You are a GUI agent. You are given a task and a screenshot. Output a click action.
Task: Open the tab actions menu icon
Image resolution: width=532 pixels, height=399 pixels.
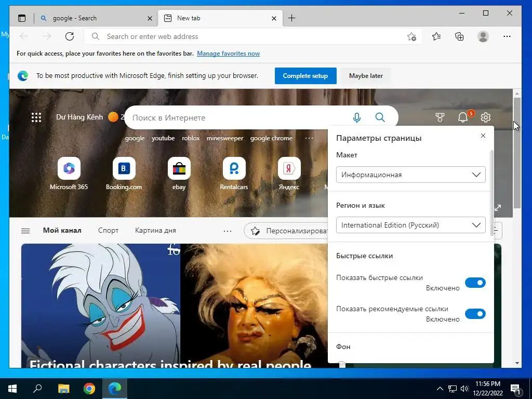[22, 18]
